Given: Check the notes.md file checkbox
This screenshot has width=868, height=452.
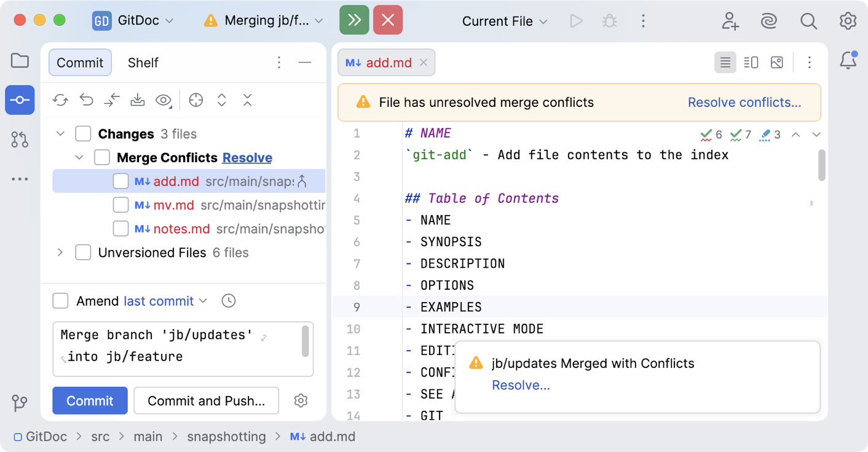Looking at the screenshot, I should (120, 229).
